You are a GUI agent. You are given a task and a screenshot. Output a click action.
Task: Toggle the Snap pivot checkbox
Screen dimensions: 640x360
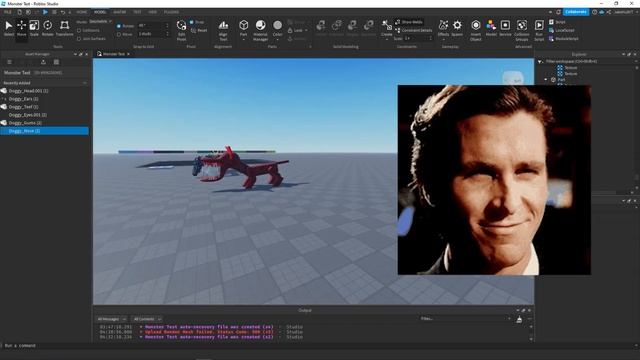point(191,22)
